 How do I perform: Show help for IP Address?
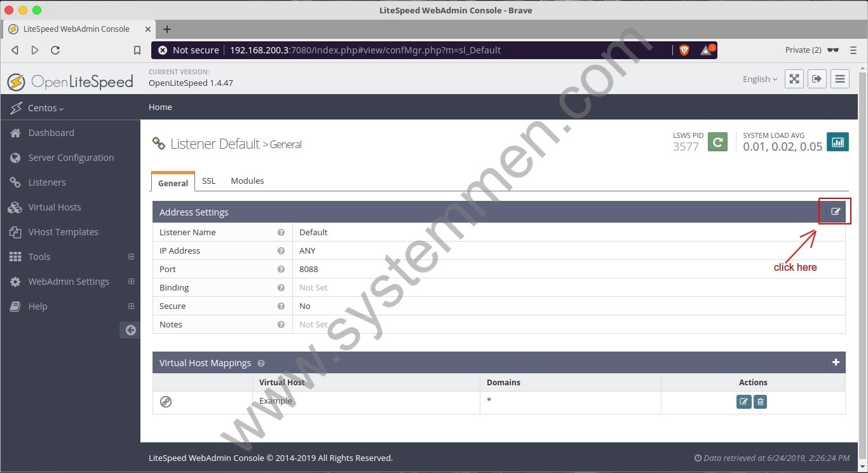(281, 250)
